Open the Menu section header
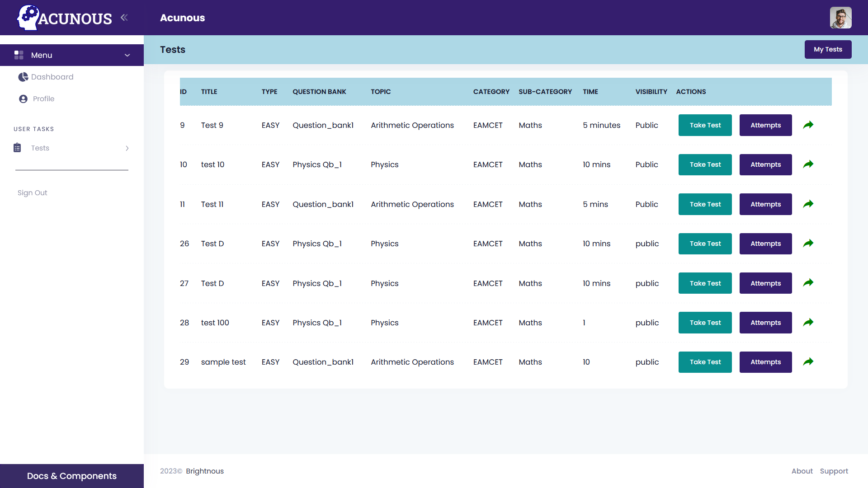The height and width of the screenshot is (488, 868). [42, 55]
